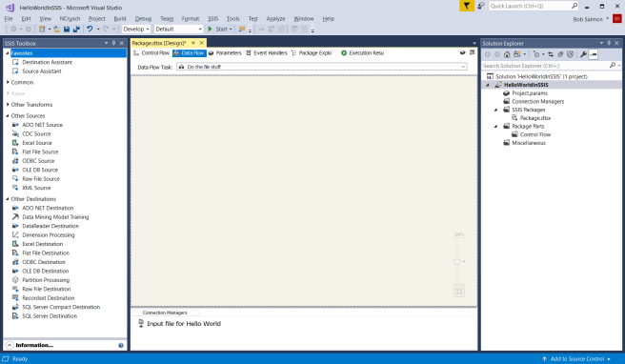Switch to the Event Handlers tab
Image resolution: width=625 pixels, height=364 pixels.
coord(266,52)
